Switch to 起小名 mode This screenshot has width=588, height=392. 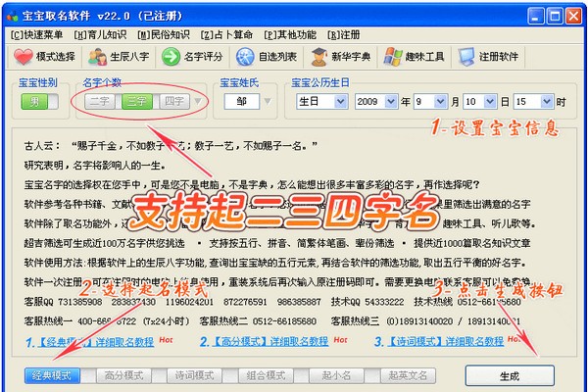[336, 375]
